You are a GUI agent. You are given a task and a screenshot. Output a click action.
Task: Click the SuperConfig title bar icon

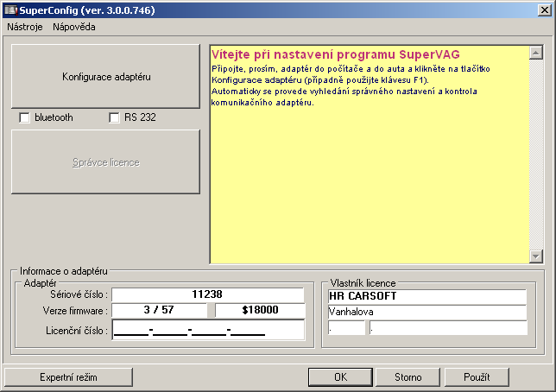(10, 10)
